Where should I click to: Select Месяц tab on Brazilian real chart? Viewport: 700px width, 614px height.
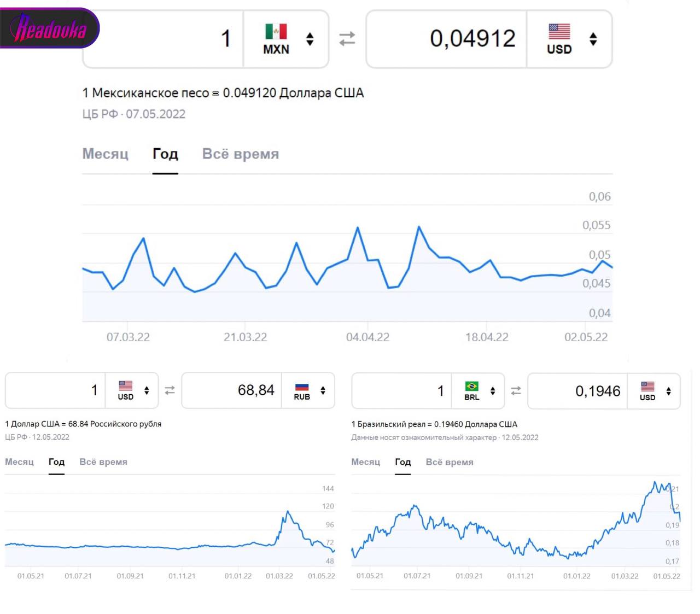tap(365, 462)
